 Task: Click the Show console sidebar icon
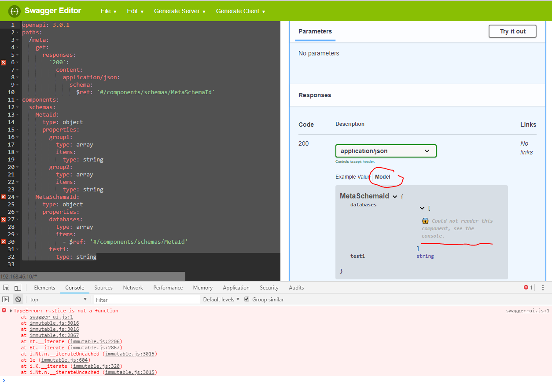click(6, 299)
